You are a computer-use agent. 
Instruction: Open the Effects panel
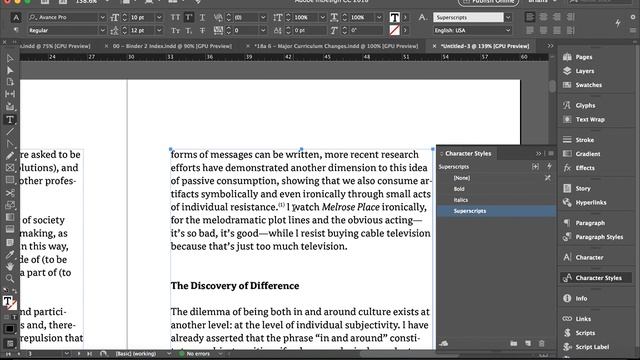point(578,168)
